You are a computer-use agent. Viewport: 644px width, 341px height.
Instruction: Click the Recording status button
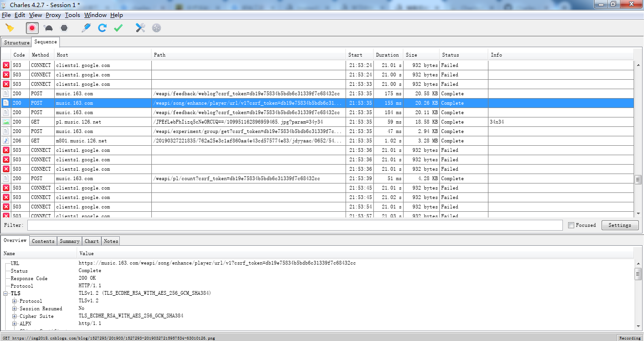pos(630,338)
